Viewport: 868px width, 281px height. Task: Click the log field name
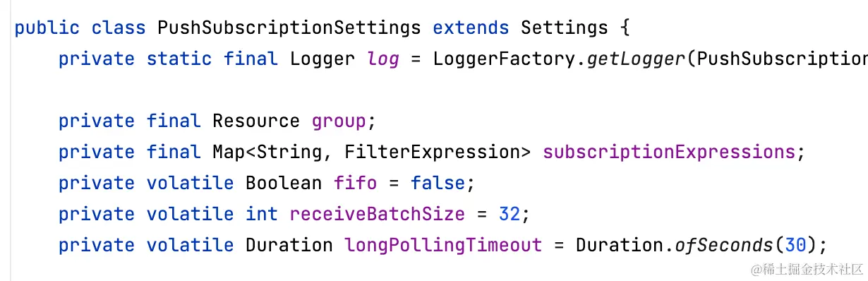click(383, 59)
